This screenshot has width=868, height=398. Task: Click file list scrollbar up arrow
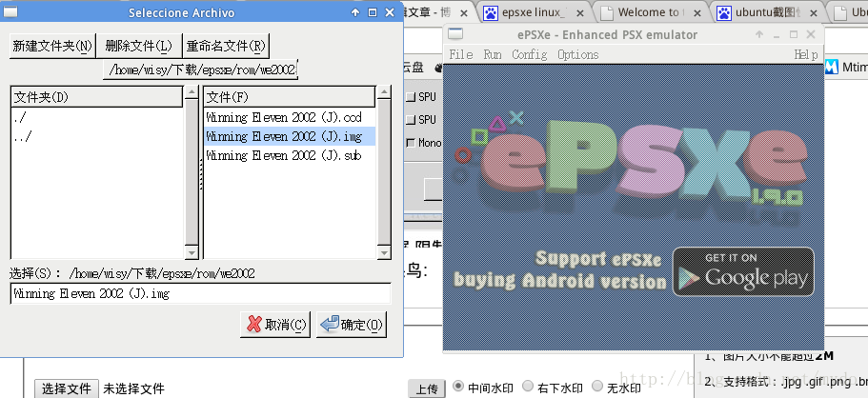pyautogui.click(x=384, y=92)
